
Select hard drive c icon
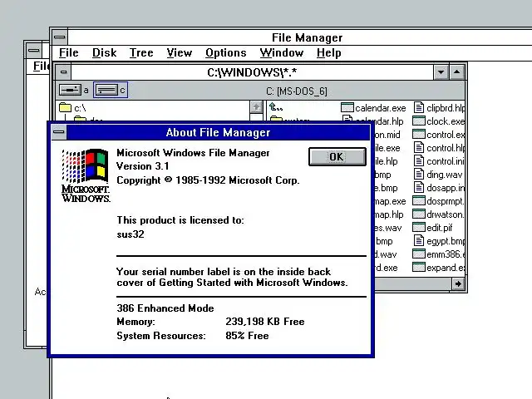106,90
